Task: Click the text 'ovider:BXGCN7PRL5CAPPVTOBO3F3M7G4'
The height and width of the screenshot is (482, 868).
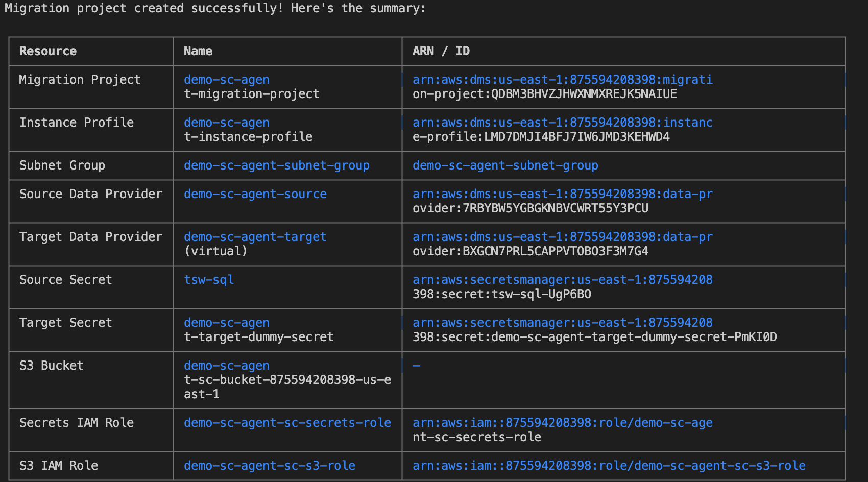Action: pos(531,251)
